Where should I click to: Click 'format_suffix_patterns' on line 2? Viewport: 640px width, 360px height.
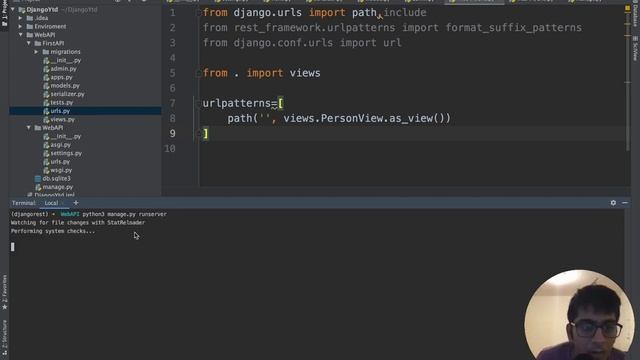coord(513,28)
